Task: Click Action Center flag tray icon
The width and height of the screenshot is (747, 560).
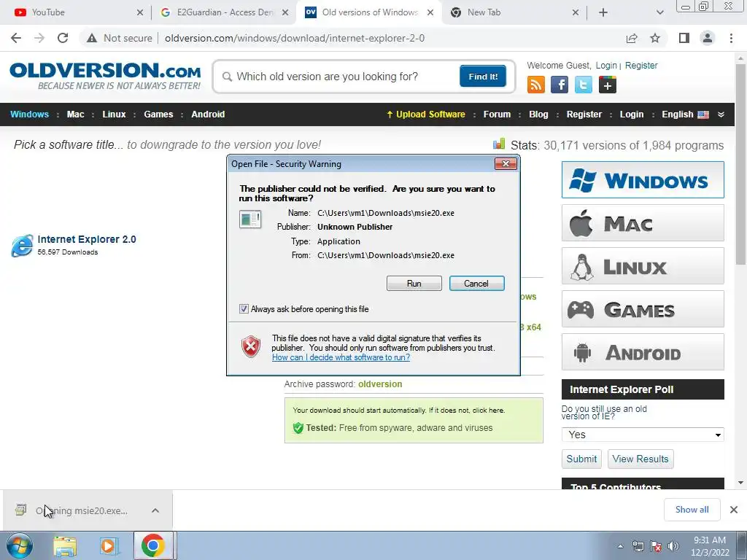Action: (x=656, y=546)
